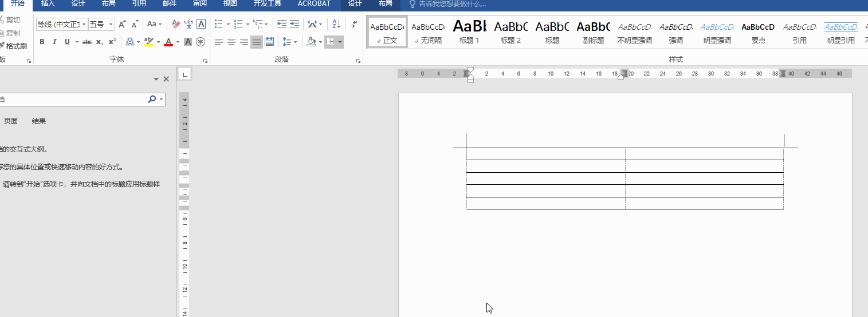868x317 pixels.
Task: Expand underline style dropdown arrow
Action: (x=76, y=42)
